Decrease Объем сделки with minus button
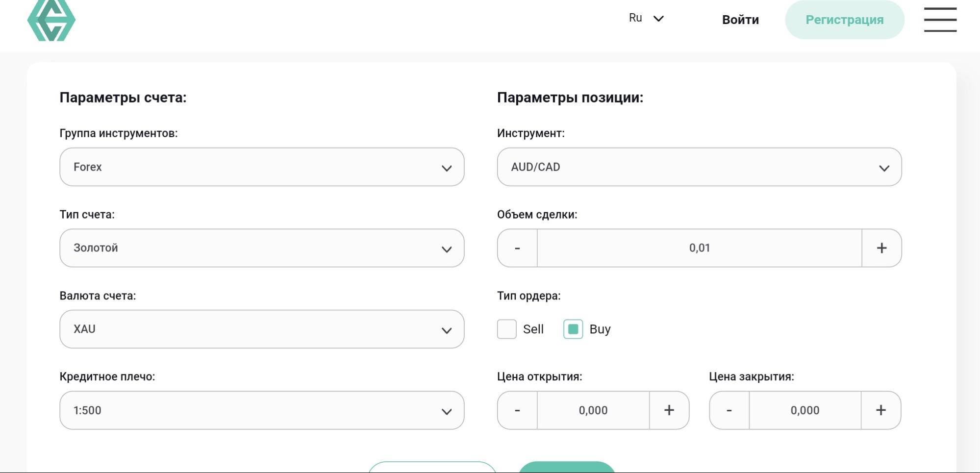The height and width of the screenshot is (473, 980). [x=517, y=248]
